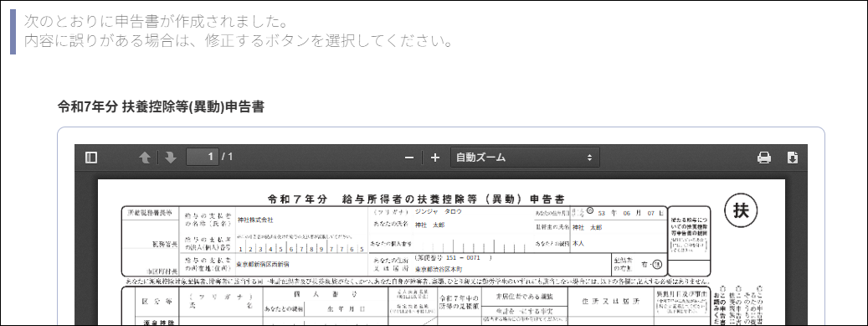Click the furigana ジンジャ タロウ
The width and height of the screenshot is (868, 326).
[439, 212]
